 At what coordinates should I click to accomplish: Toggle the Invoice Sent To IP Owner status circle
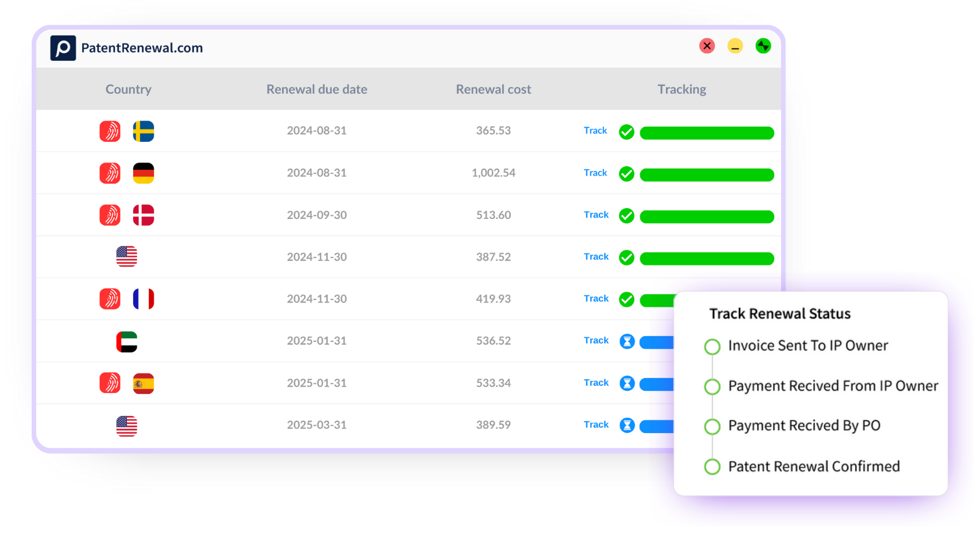click(713, 346)
